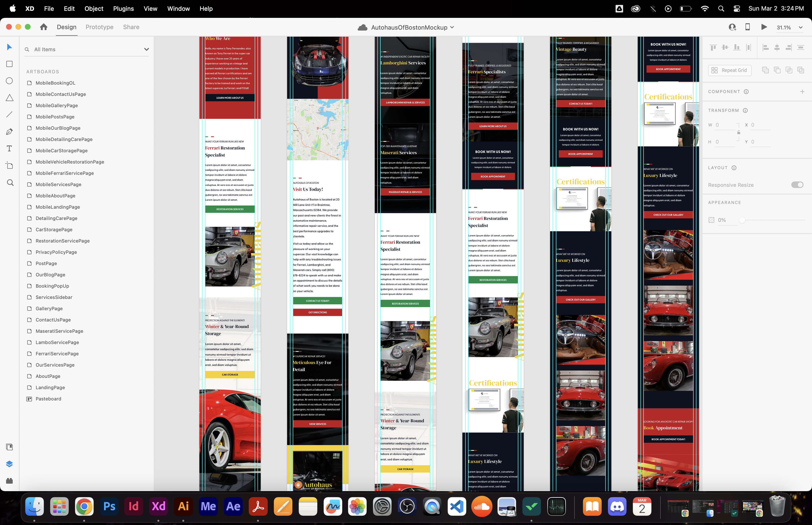Select the Text tool
Screen dimensions: 812x525
coord(10,148)
